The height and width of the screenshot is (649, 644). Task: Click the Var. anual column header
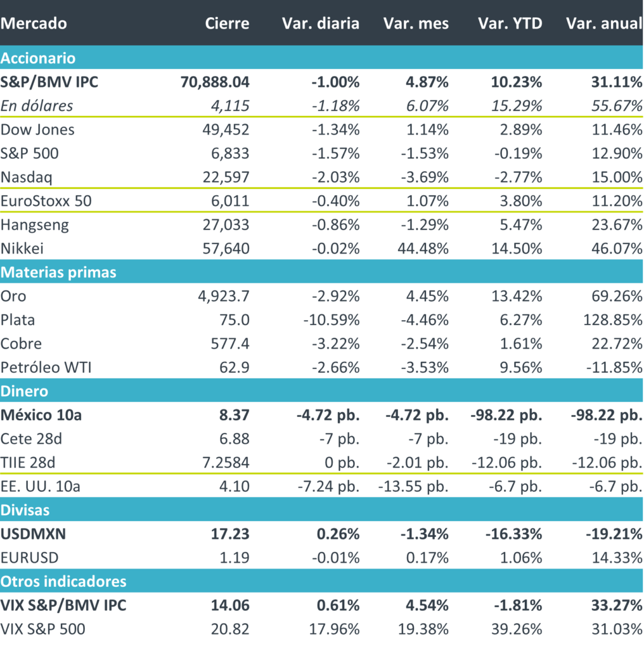603,24
